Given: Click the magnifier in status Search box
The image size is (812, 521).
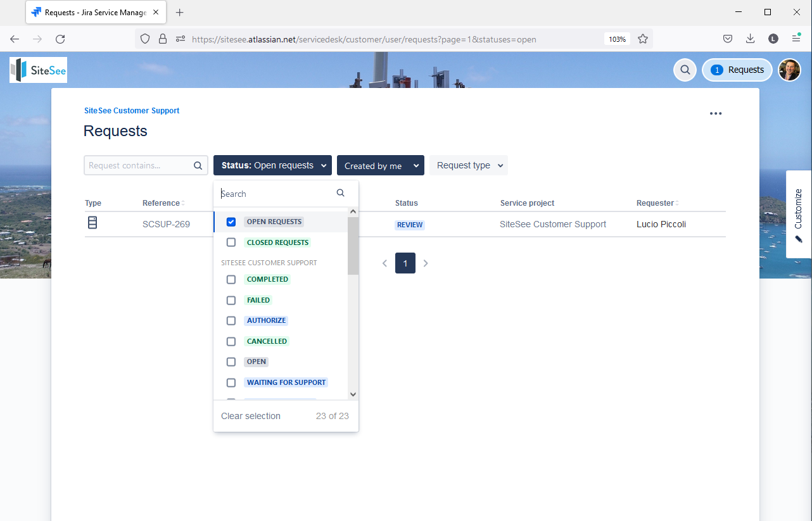Looking at the screenshot, I should click(341, 193).
